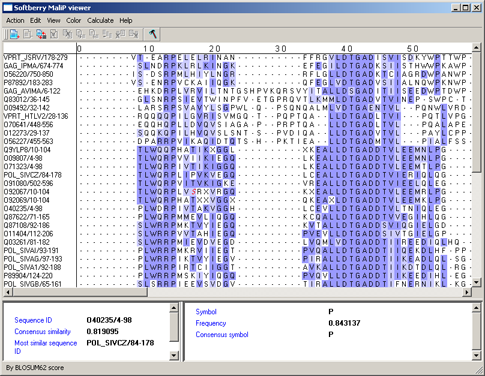Select sequence O11404/112-206
485x376 pixels.
pyautogui.click(x=28, y=234)
